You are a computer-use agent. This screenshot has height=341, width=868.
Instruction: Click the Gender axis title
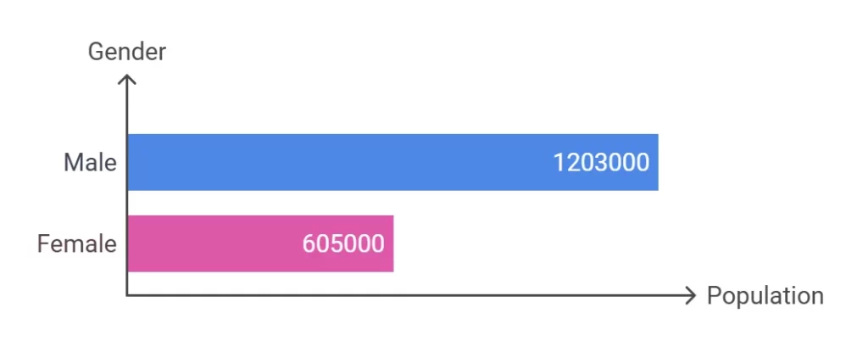coord(127,52)
